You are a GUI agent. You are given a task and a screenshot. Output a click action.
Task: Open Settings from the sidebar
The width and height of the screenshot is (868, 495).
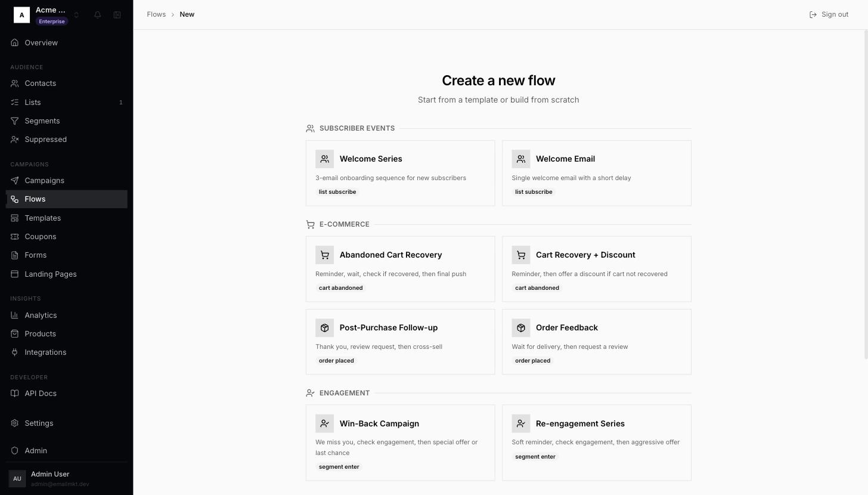pyautogui.click(x=67, y=423)
